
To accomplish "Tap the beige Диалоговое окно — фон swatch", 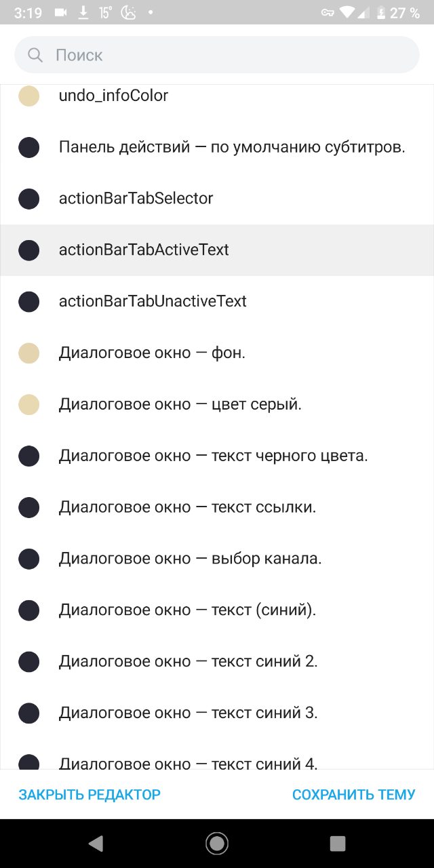I will (x=28, y=353).
